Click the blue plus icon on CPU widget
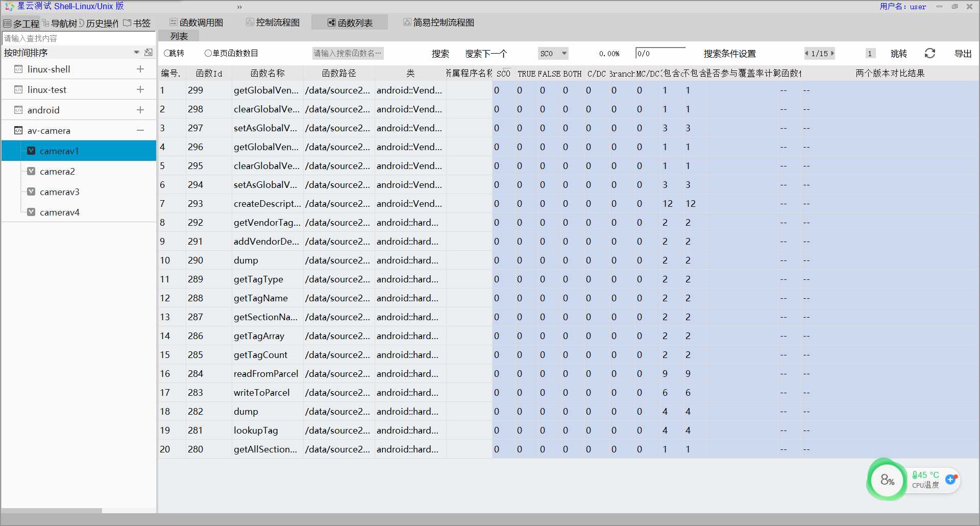The height and width of the screenshot is (526, 980). tap(950, 480)
